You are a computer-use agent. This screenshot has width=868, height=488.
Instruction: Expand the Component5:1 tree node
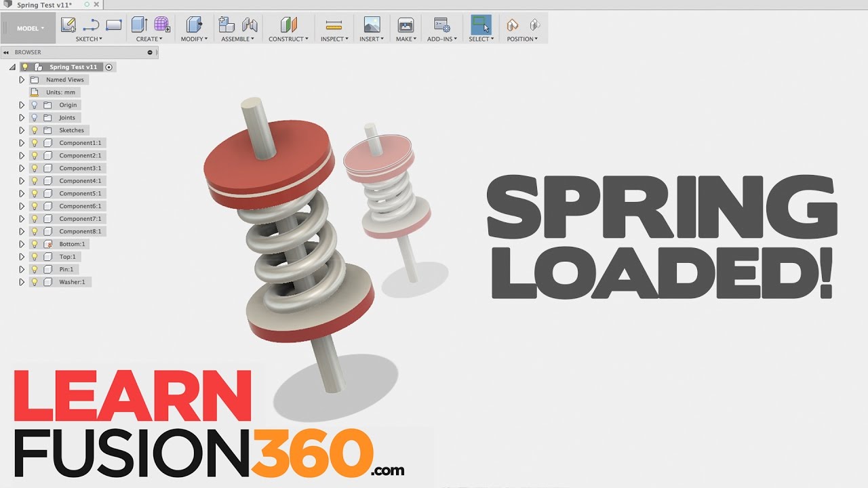pos(22,194)
